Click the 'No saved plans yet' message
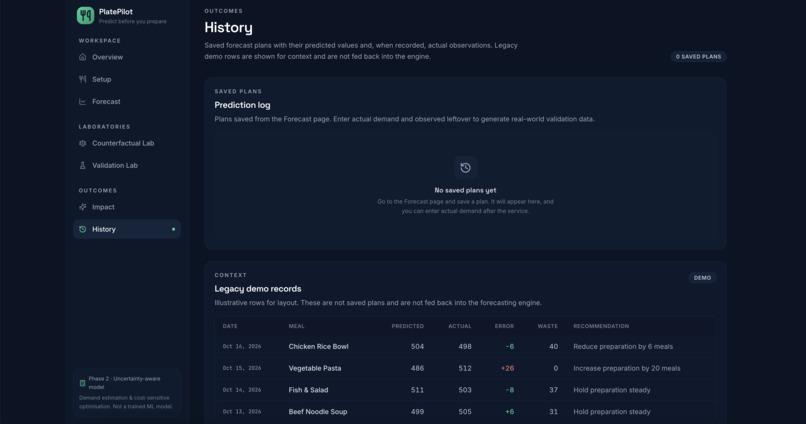Screen dimensions: 806x424 click(x=465, y=190)
